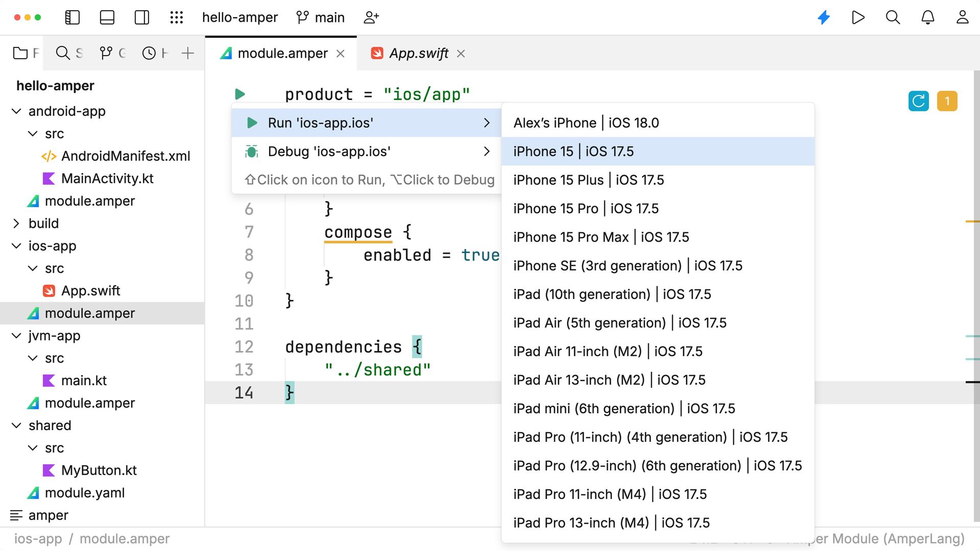Open the sidebar Search tab
The height and width of the screenshot is (551, 980).
(68, 53)
